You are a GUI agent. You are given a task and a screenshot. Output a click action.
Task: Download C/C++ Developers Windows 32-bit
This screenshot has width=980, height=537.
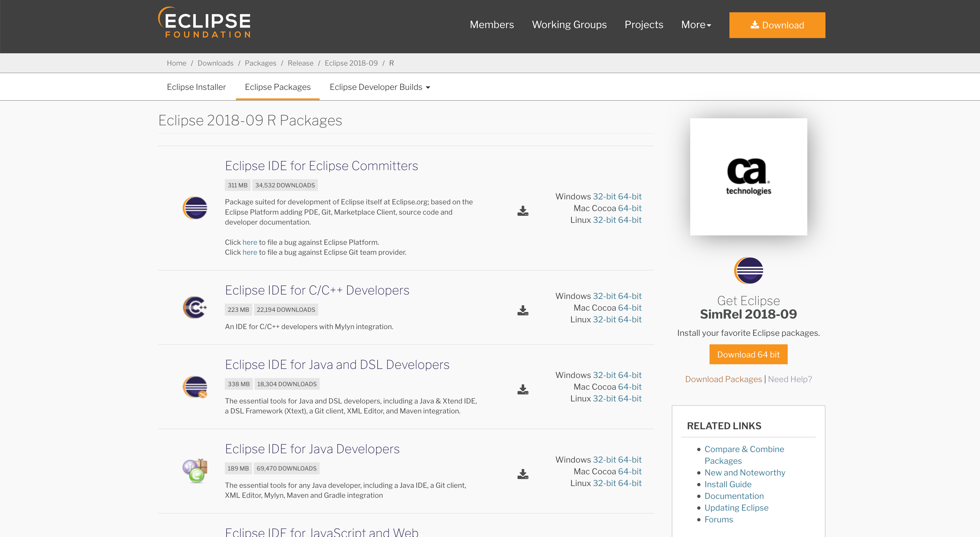point(604,296)
